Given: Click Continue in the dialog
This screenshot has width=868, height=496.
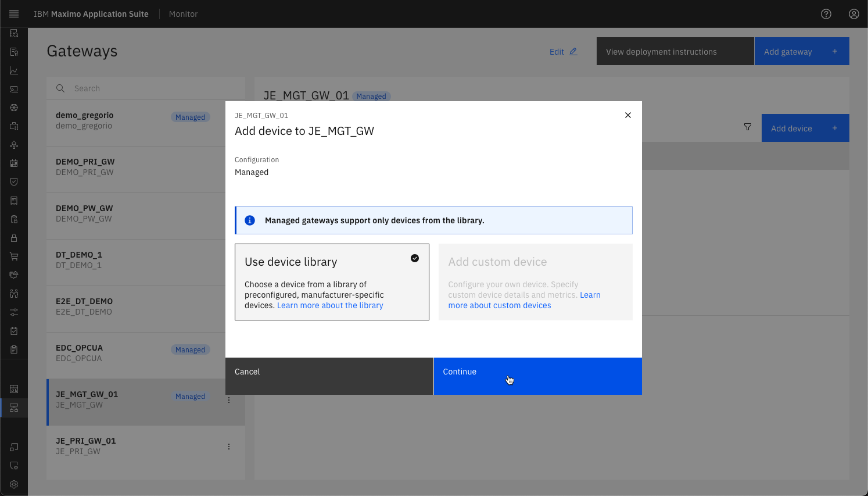Looking at the screenshot, I should point(538,376).
